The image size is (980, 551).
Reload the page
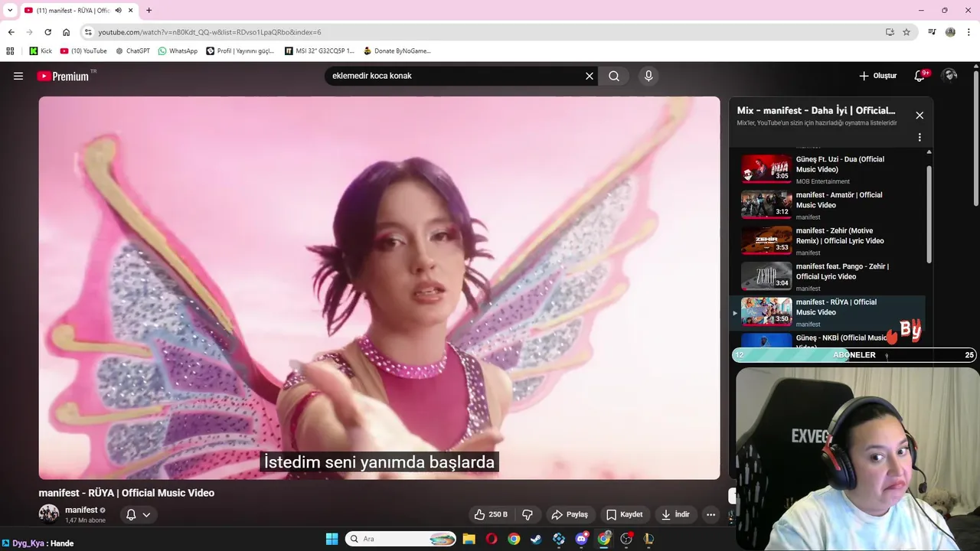click(x=47, y=32)
